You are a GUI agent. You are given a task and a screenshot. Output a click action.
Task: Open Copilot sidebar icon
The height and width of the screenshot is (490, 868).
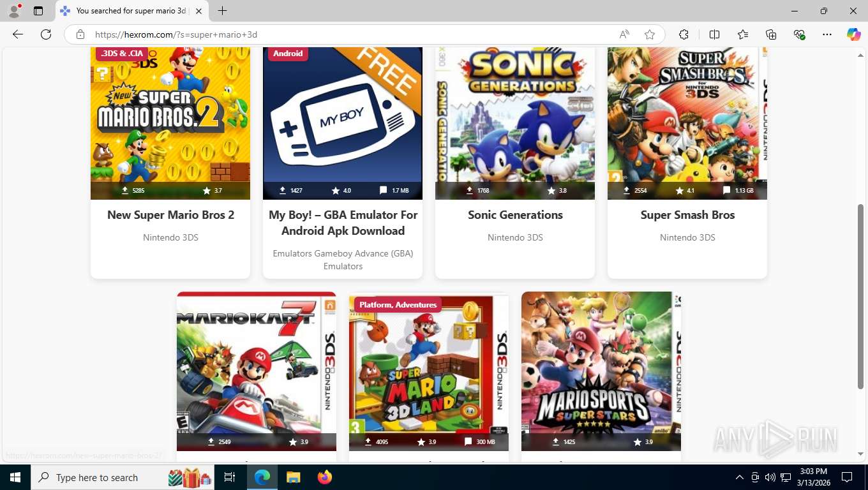point(853,34)
